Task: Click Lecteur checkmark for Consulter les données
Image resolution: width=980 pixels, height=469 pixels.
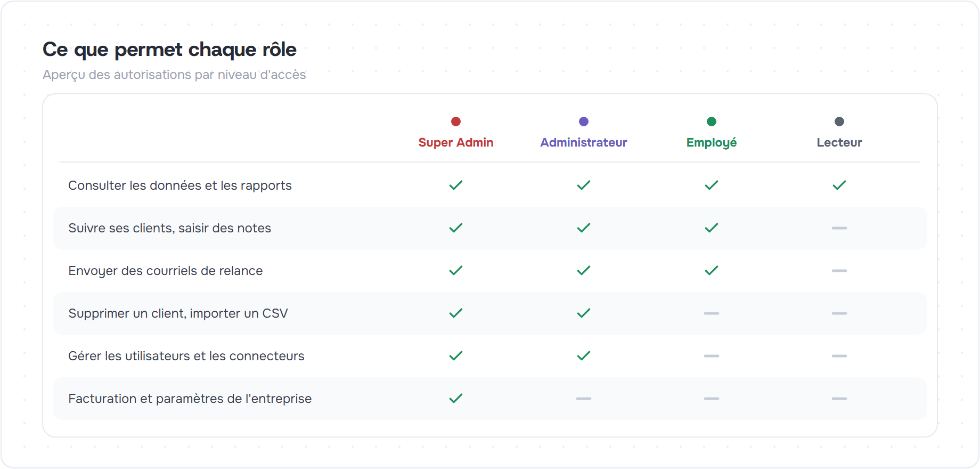Action: (839, 185)
